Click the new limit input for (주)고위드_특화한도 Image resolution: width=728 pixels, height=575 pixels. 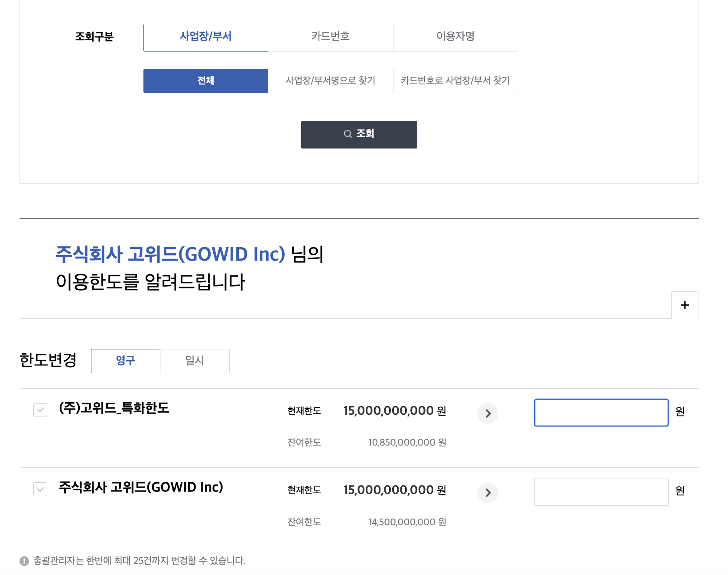[601, 412]
